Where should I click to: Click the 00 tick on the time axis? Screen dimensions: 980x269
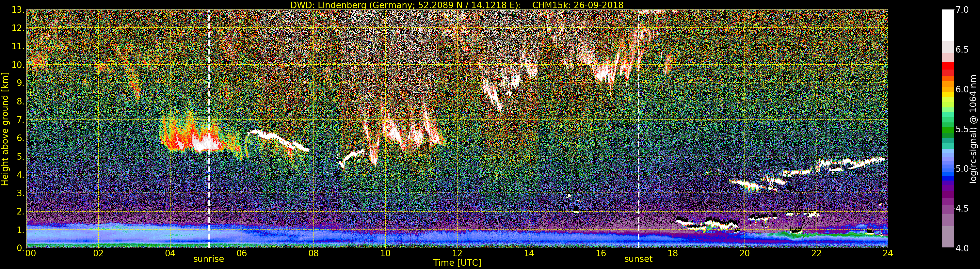[x=30, y=253]
